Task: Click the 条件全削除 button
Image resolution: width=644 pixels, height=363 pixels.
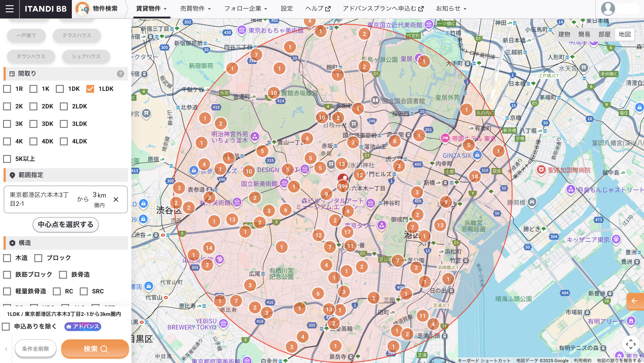Action: click(x=35, y=349)
